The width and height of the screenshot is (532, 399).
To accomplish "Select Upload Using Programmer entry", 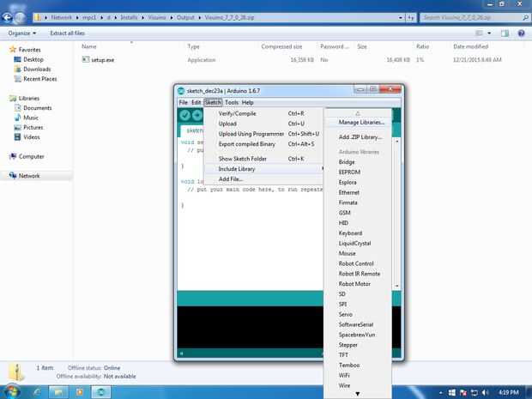I will click(263, 134).
